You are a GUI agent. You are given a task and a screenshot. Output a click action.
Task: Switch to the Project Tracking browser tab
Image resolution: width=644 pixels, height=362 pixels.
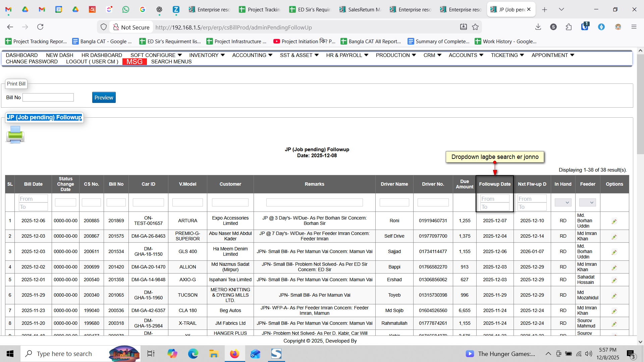pyautogui.click(x=260, y=9)
